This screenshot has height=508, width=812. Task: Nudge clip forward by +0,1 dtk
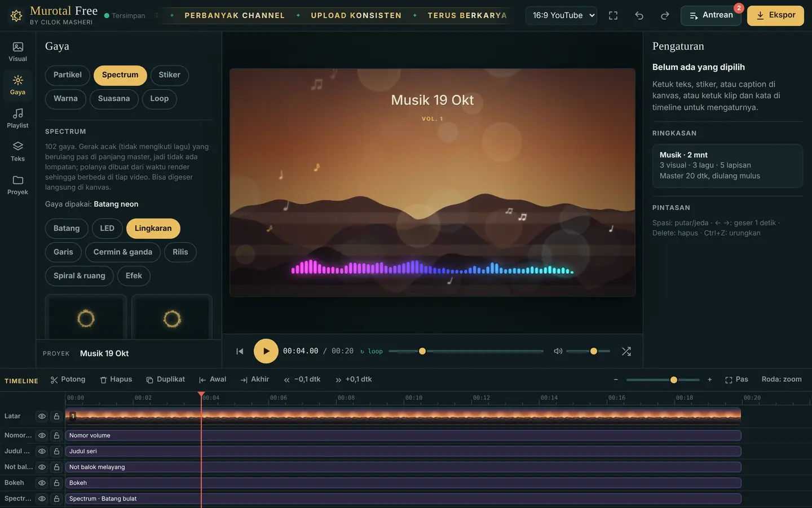354,380
